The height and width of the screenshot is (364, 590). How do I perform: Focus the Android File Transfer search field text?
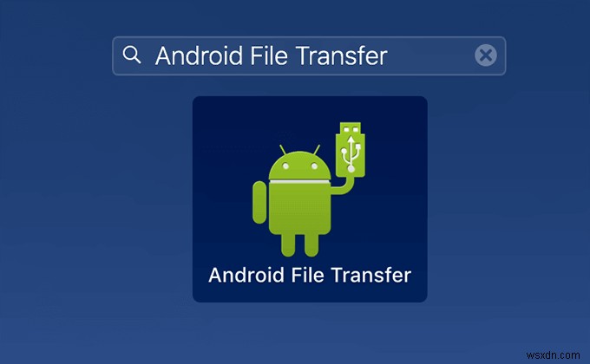click(272, 55)
